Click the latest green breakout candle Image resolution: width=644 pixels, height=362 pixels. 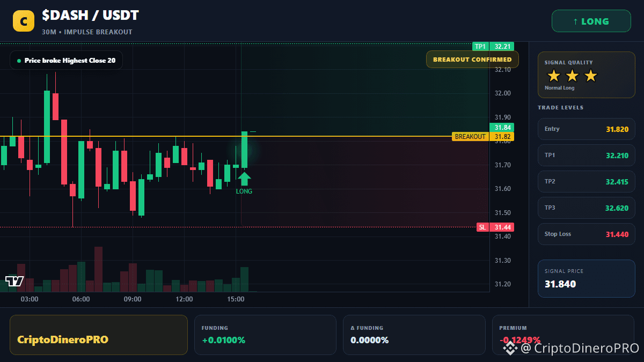pyautogui.click(x=244, y=150)
